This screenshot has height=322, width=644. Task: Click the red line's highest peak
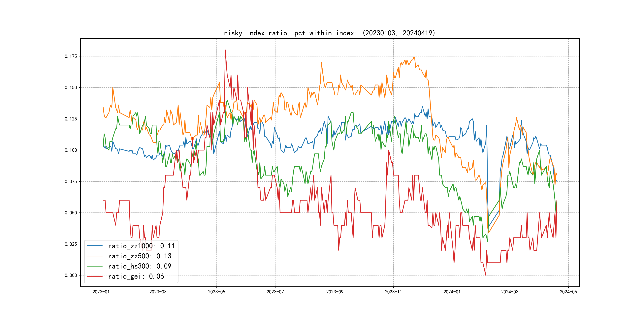pos(225,50)
